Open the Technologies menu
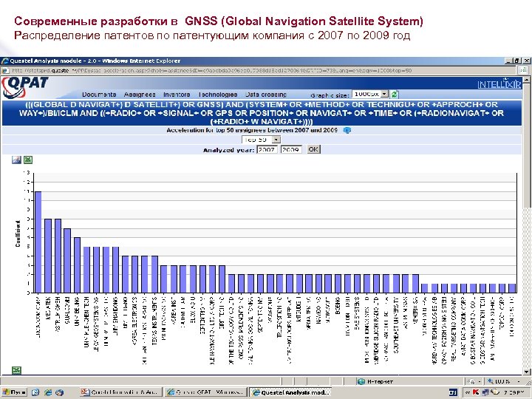This screenshot has height=399, width=532. (x=218, y=95)
